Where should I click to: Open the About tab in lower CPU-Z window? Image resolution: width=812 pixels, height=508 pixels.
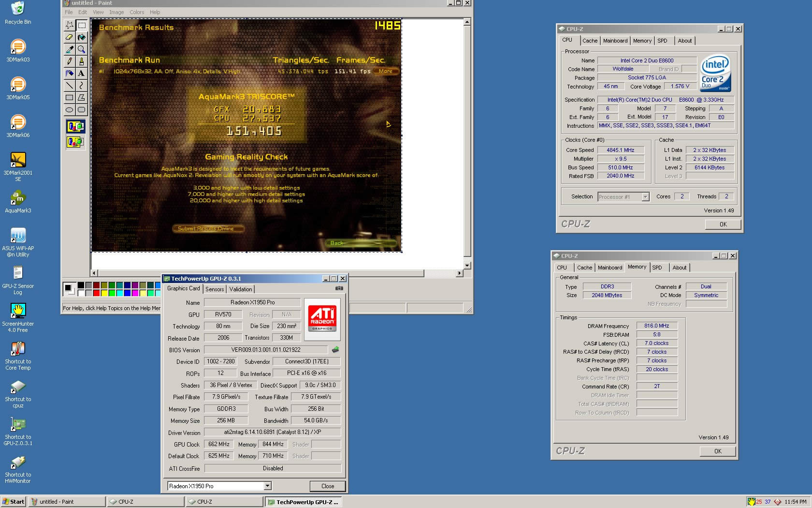pyautogui.click(x=680, y=268)
